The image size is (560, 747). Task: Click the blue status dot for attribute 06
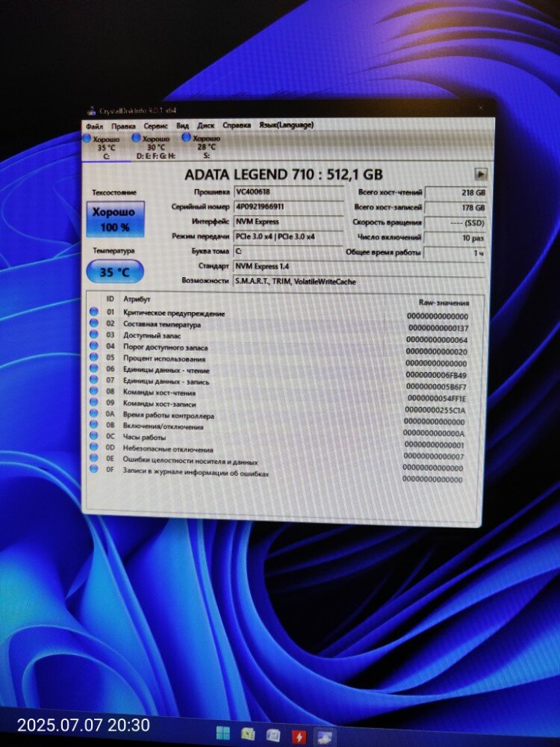94,369
